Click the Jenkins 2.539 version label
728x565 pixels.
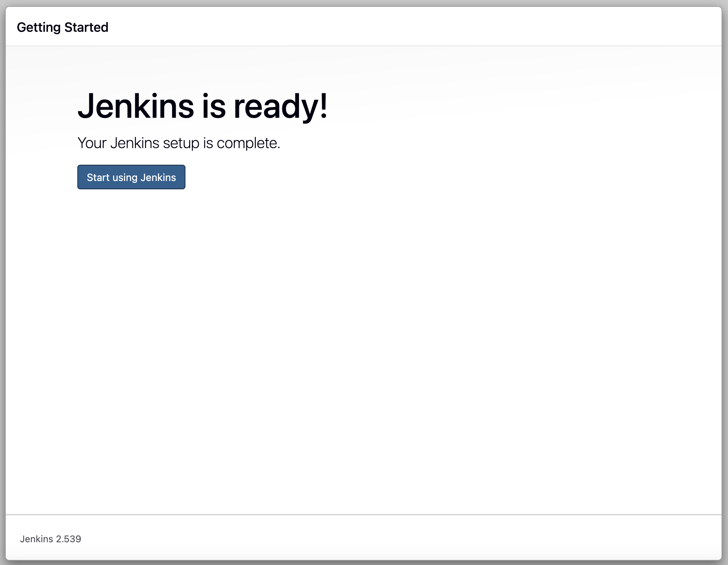(51, 539)
